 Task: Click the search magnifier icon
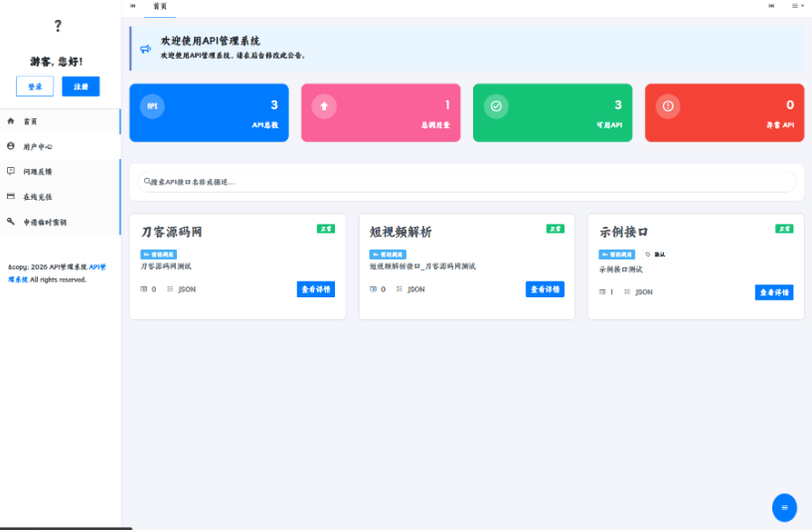tap(147, 181)
